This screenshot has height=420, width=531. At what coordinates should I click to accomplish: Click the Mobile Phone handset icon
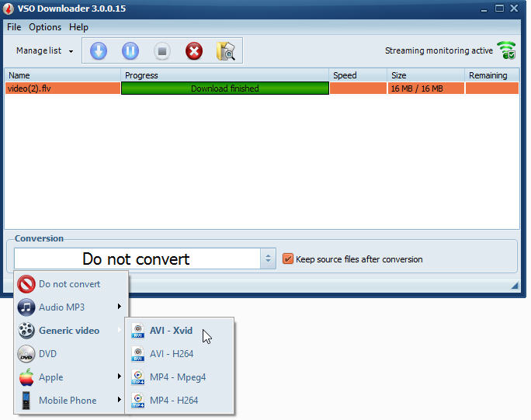coord(26,401)
